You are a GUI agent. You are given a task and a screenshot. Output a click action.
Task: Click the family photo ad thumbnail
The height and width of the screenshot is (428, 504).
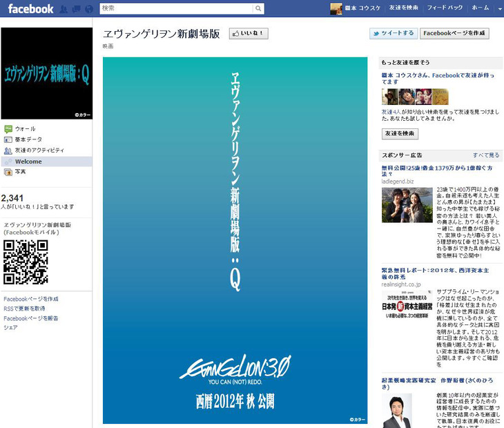click(x=407, y=205)
